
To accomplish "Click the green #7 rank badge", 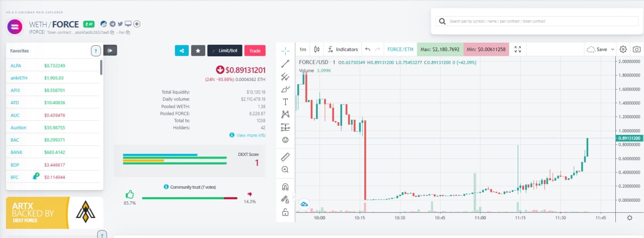I will [89, 24].
